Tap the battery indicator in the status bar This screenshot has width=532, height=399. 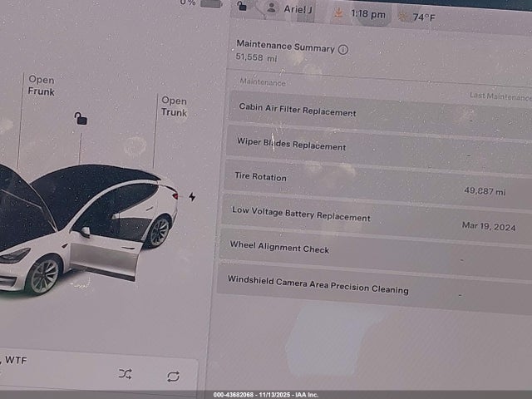pyautogui.click(x=211, y=4)
